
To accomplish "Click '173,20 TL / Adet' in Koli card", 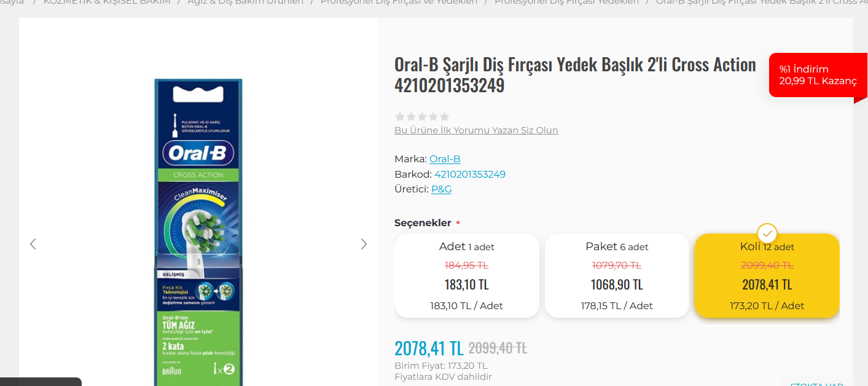I will [767, 305].
